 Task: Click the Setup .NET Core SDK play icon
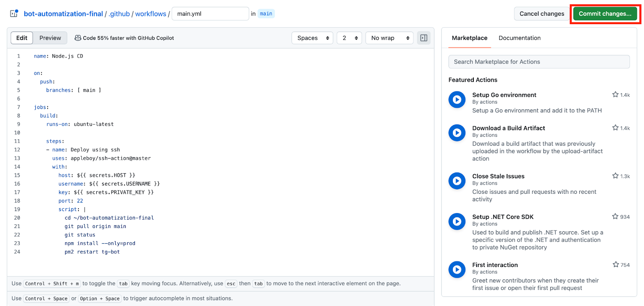457,222
